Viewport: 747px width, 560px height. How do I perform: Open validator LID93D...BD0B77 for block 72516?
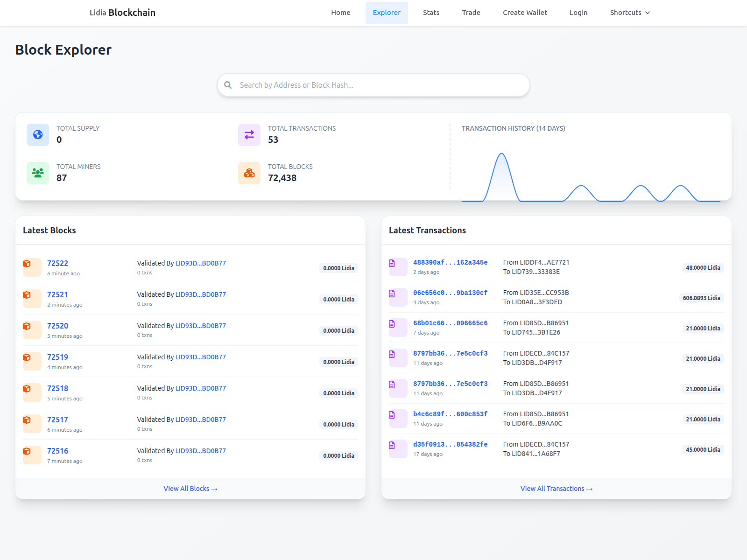(201, 451)
